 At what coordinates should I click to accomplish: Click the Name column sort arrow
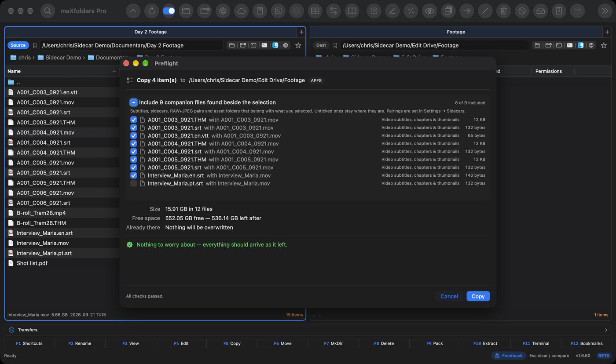point(114,71)
